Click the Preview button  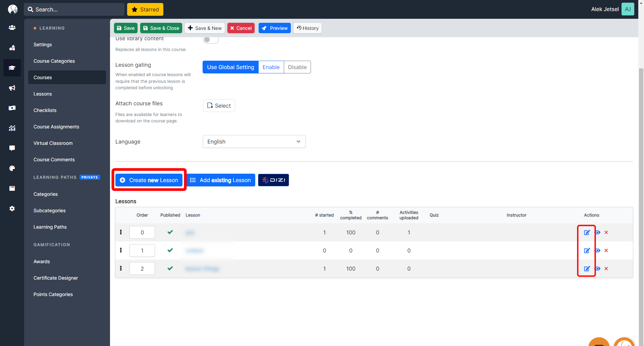[275, 28]
